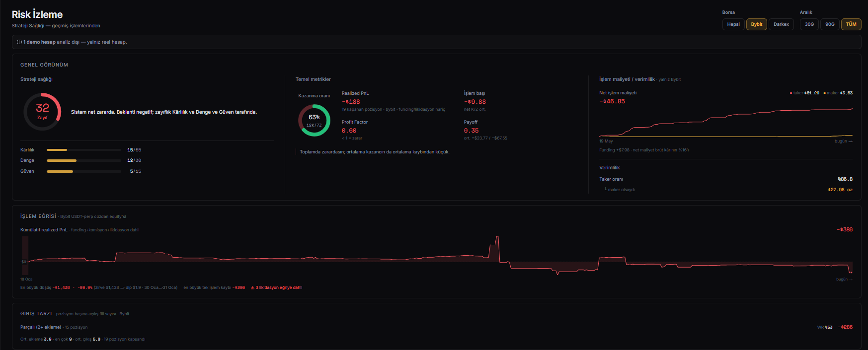Select the 90G range tab
The height and width of the screenshot is (350, 868).
[x=830, y=24]
